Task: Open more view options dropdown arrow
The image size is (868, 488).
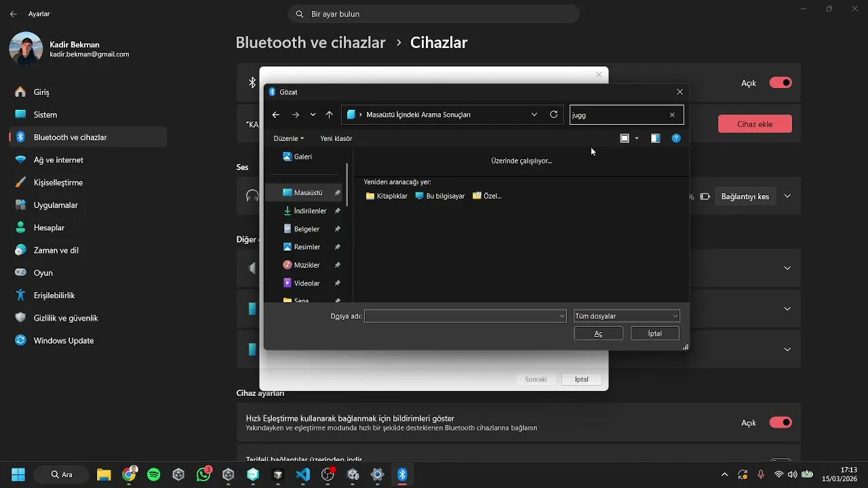Action: click(x=637, y=138)
